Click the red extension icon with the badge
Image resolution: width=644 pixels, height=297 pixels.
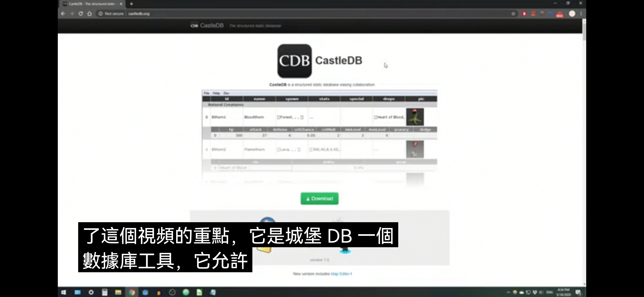560,14
